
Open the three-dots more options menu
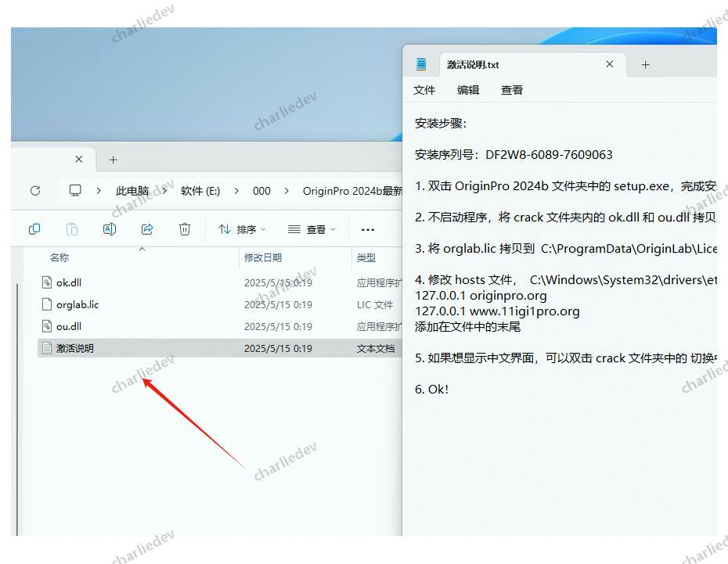(x=368, y=229)
